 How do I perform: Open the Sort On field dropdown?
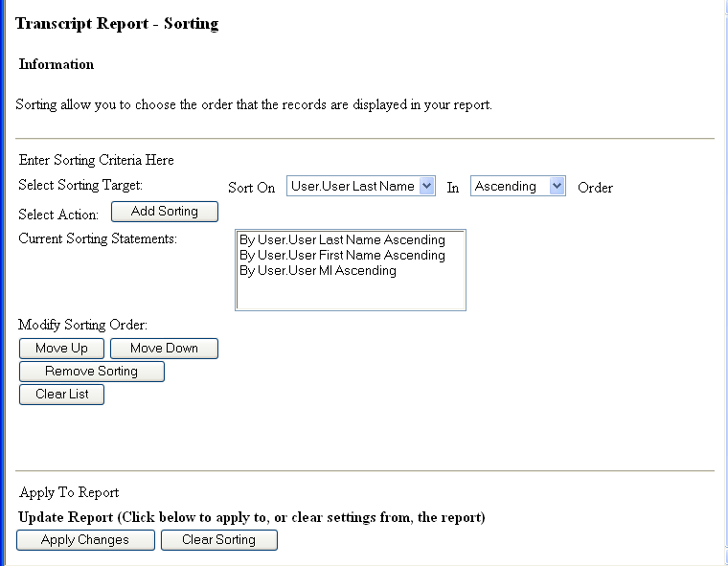[361, 186]
